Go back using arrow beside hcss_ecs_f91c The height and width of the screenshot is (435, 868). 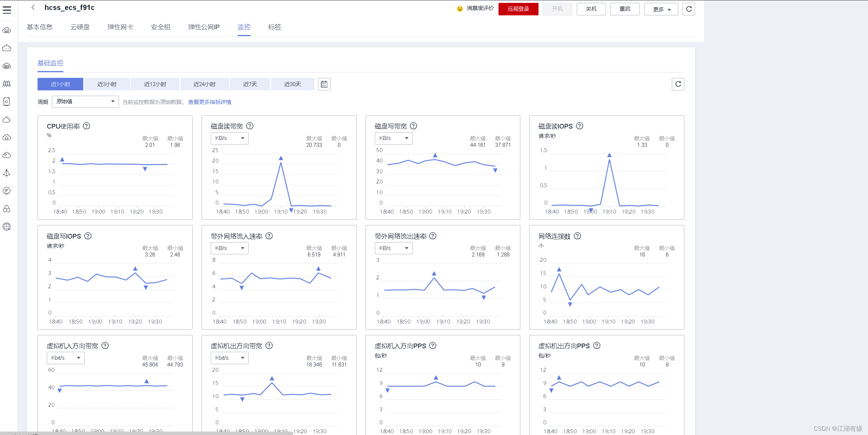coord(33,7)
